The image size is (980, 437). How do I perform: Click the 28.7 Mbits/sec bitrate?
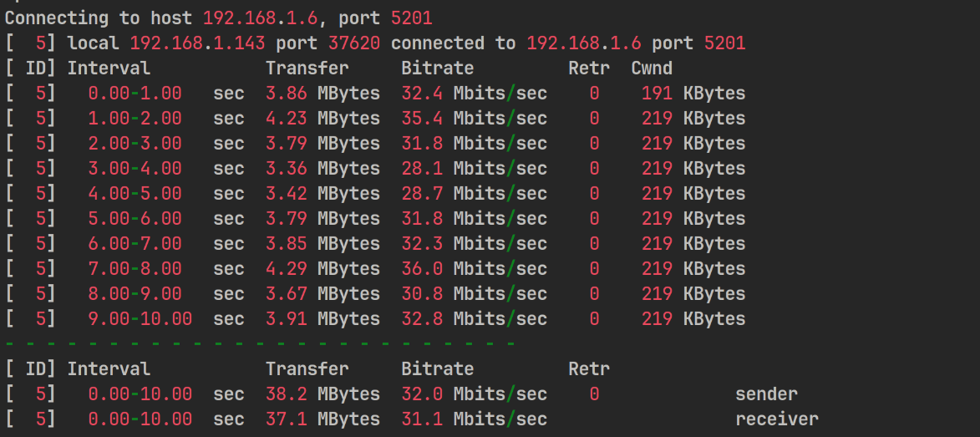pos(475,193)
